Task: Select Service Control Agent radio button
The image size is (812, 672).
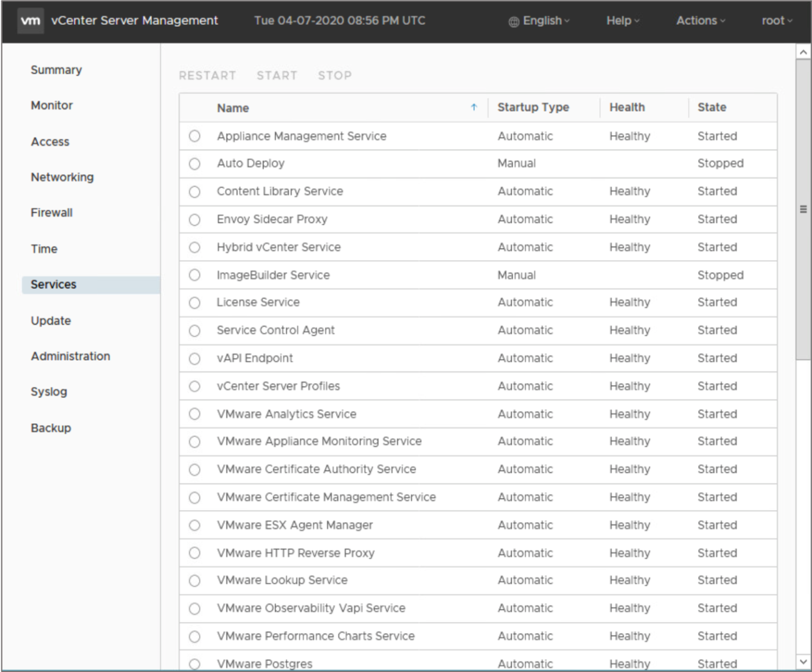Action: click(194, 331)
